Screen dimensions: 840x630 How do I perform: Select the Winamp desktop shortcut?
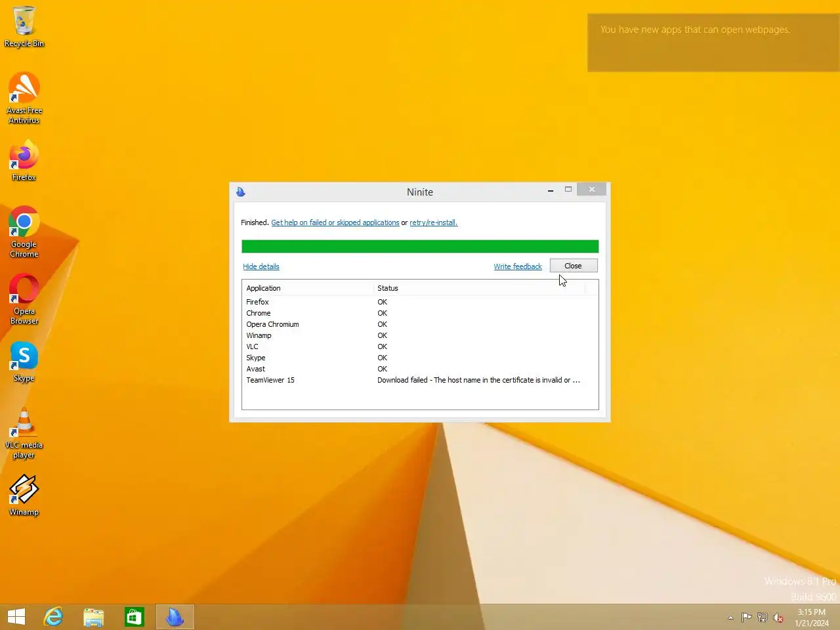pos(24,495)
